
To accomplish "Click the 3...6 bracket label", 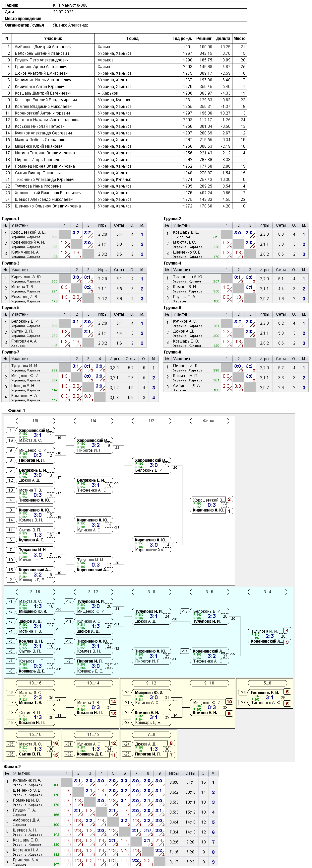I will point(209,592).
